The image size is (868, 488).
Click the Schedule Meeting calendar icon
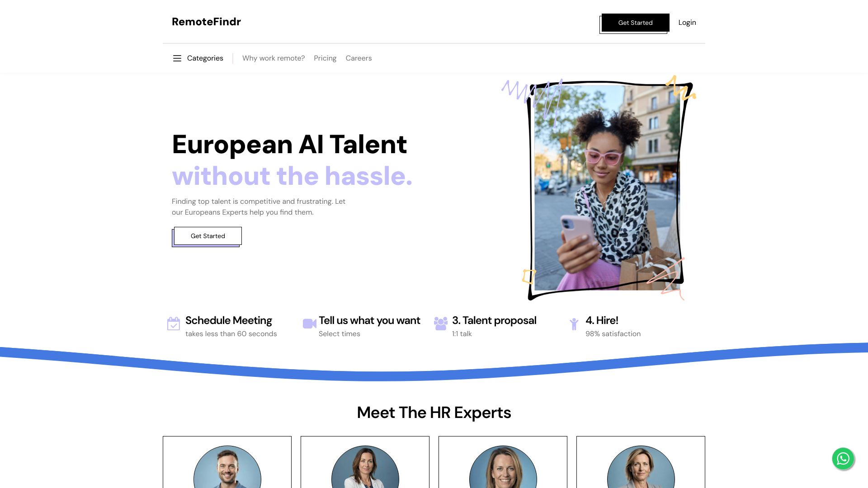click(x=174, y=324)
